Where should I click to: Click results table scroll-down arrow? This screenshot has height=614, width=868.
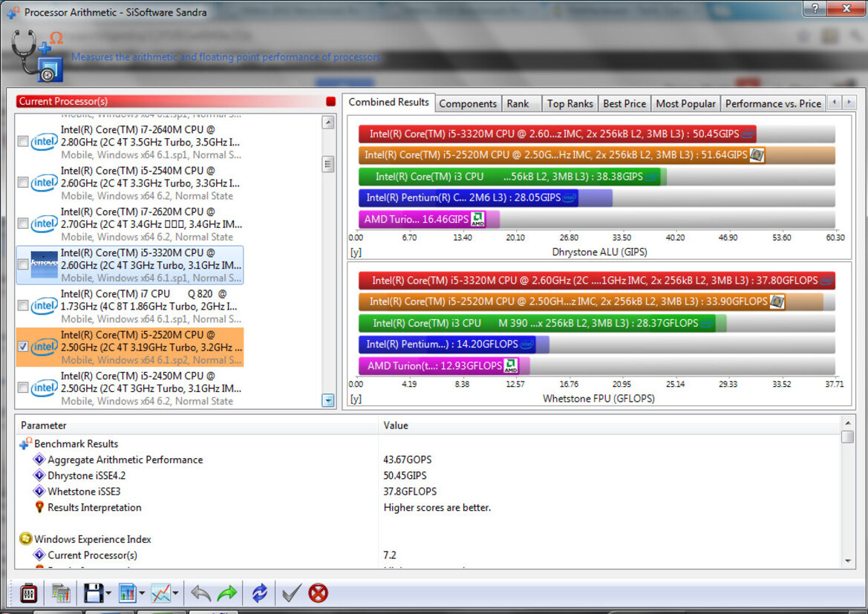(x=847, y=561)
